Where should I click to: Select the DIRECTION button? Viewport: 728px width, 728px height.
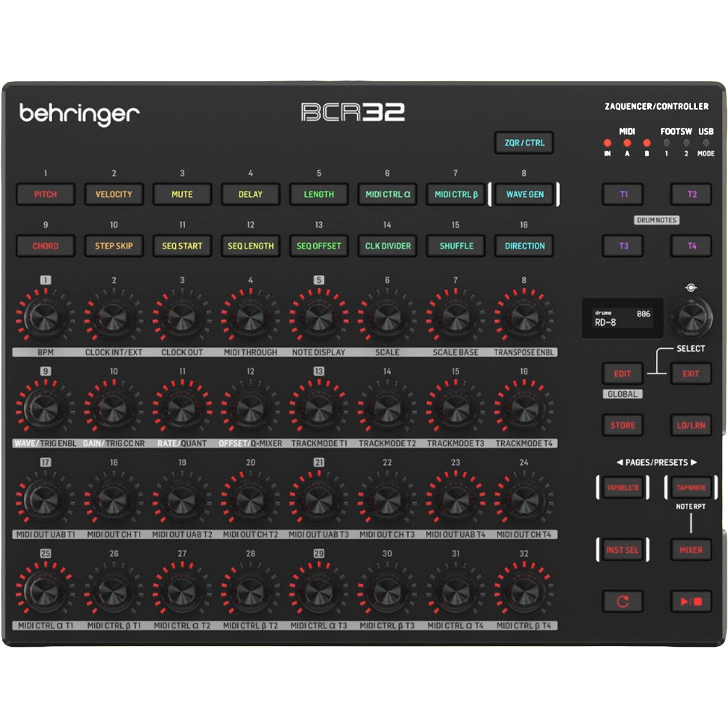point(524,246)
